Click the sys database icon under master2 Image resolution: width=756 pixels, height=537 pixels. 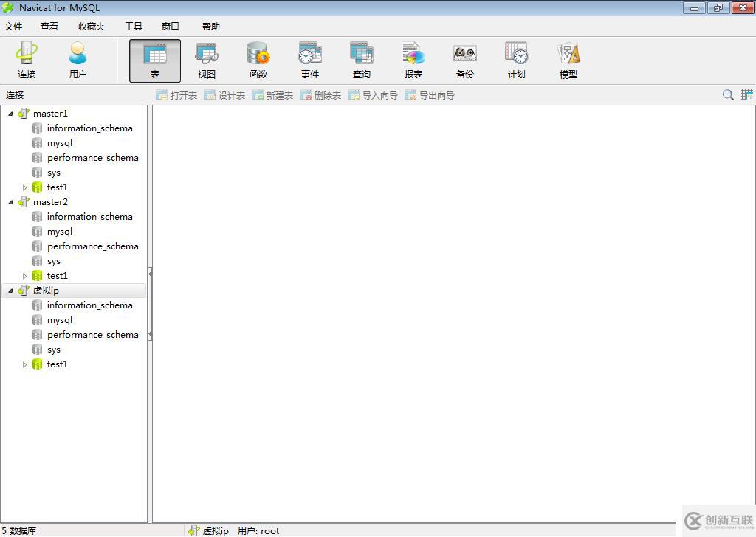point(37,261)
